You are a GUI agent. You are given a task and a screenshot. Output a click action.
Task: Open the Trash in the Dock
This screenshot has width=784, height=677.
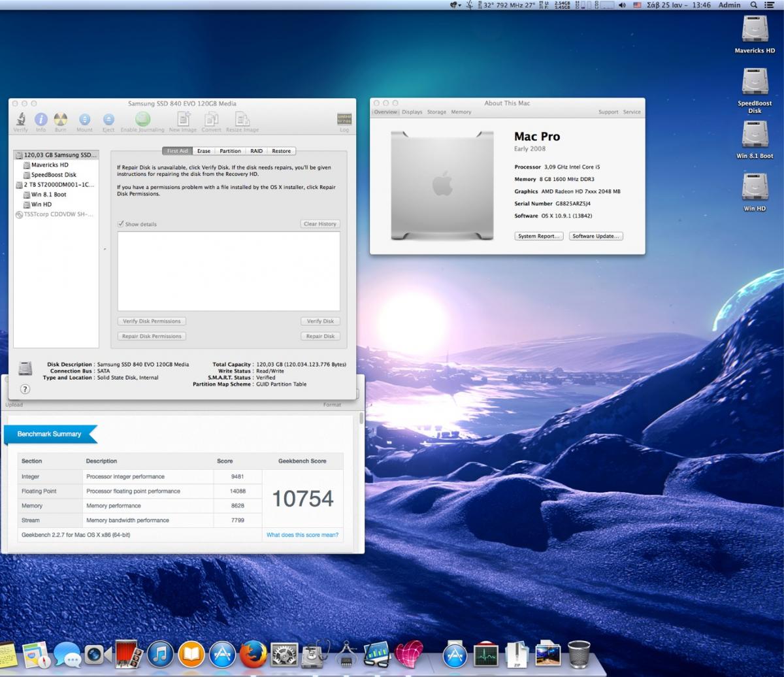pyautogui.click(x=579, y=654)
